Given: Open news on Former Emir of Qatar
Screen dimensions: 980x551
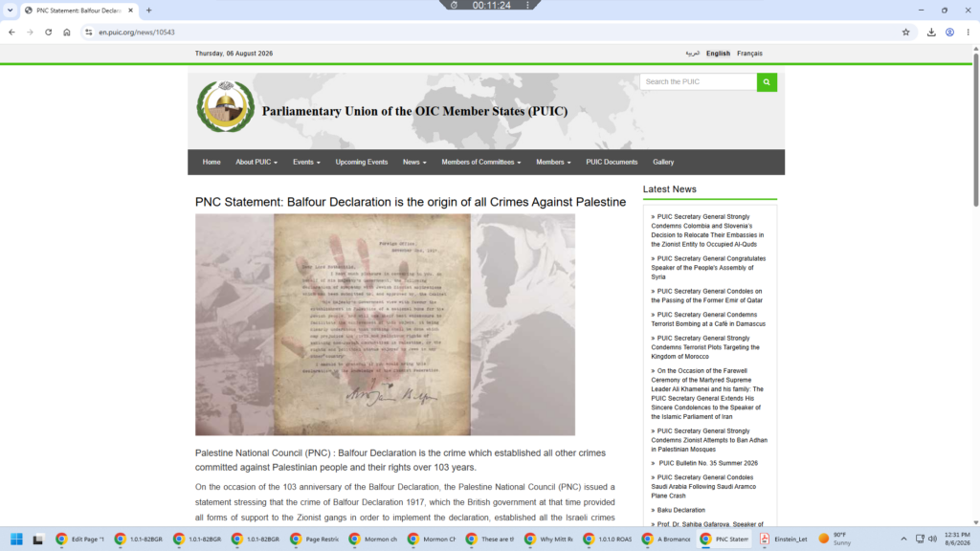Looking at the screenshot, I should click(x=707, y=296).
